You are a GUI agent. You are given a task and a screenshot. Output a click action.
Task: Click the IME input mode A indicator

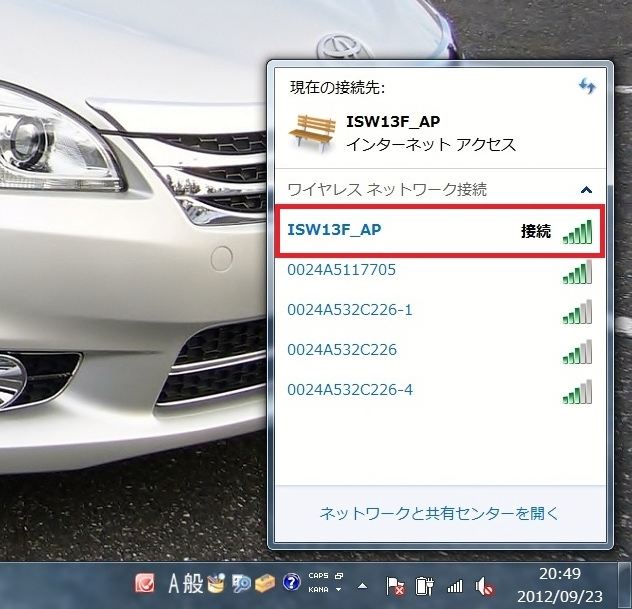[x=174, y=584]
